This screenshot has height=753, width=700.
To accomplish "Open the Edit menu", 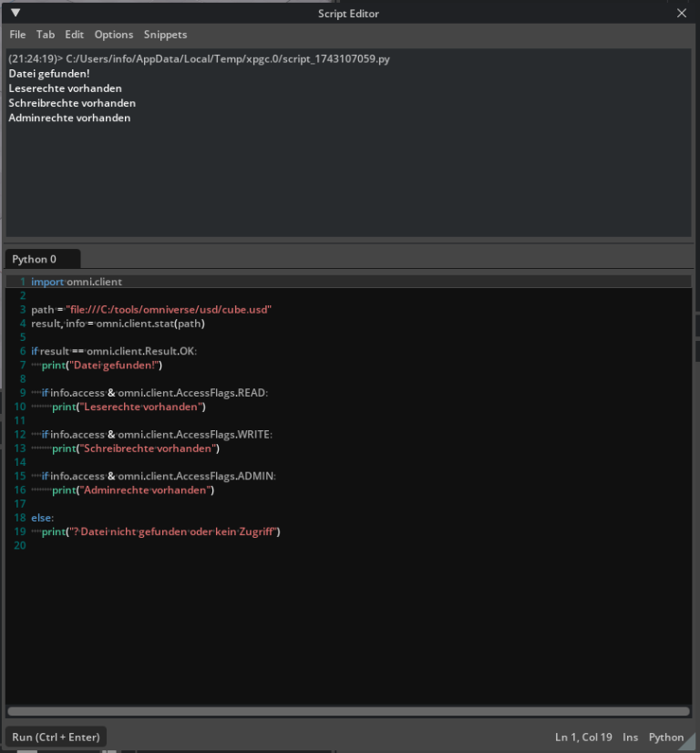I will (x=73, y=35).
